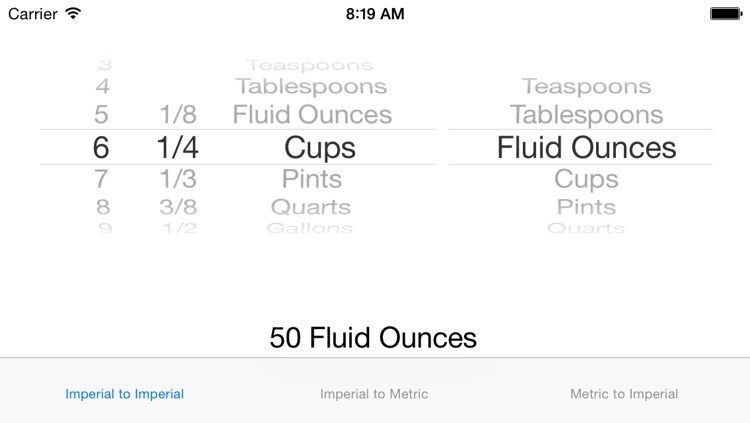The width and height of the screenshot is (750, 423).
Task: Select Pints in the source unit wheel
Action: tap(312, 179)
